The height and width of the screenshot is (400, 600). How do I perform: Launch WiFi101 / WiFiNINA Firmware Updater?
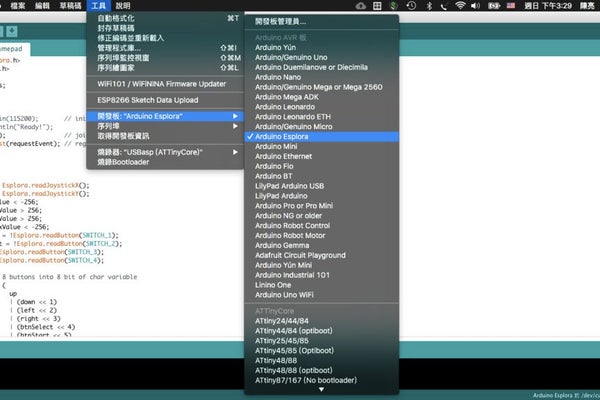pos(165,84)
